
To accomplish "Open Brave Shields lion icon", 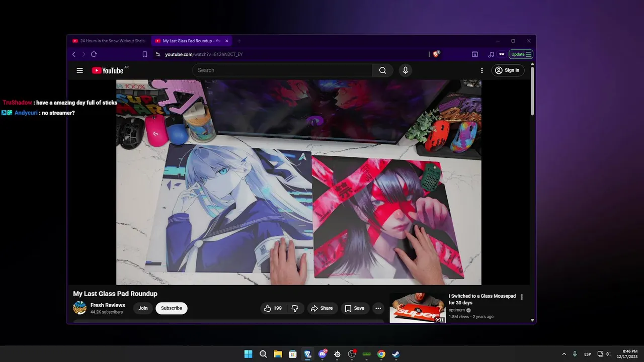I will click(x=436, y=54).
